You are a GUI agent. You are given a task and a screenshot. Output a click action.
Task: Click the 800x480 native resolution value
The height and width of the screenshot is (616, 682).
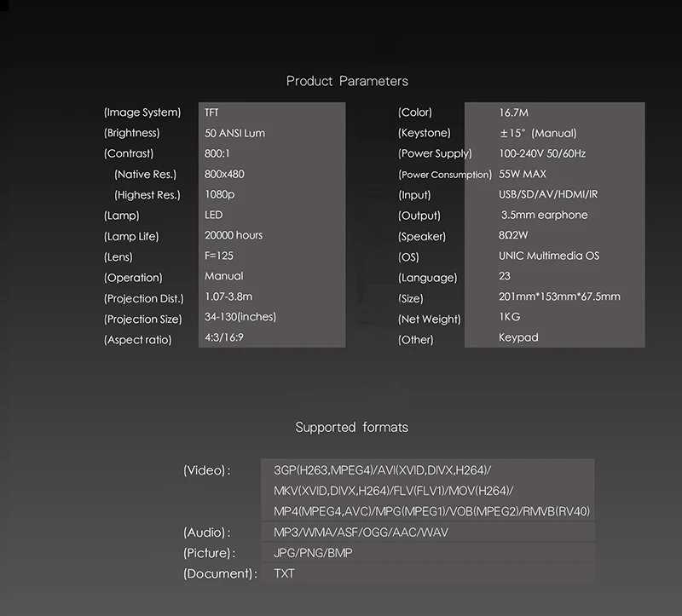[224, 174]
